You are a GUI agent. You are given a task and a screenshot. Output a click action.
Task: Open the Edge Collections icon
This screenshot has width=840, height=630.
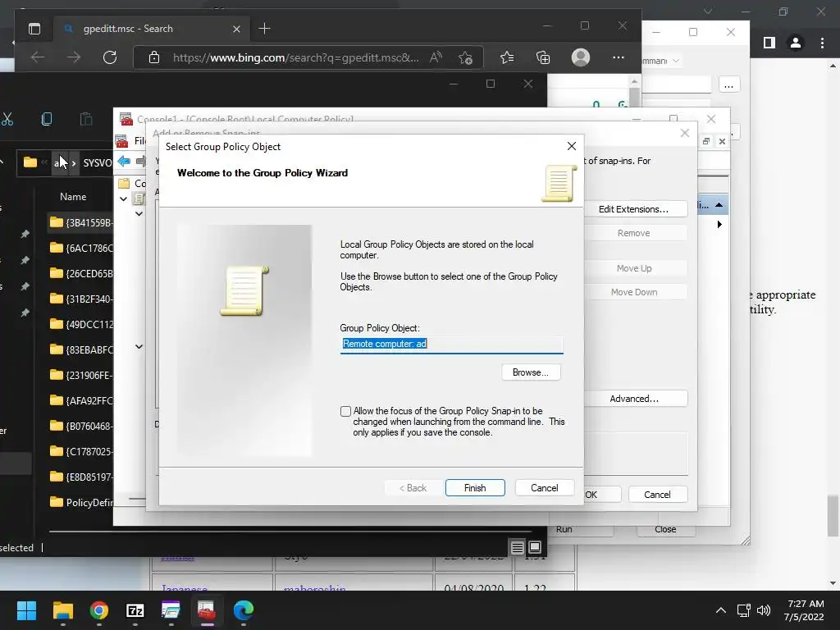pyautogui.click(x=543, y=57)
